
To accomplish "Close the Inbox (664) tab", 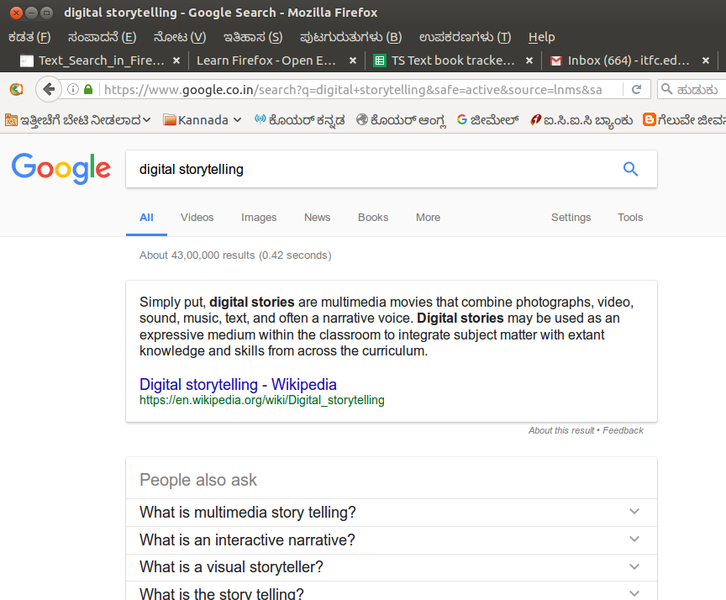I will [706, 60].
